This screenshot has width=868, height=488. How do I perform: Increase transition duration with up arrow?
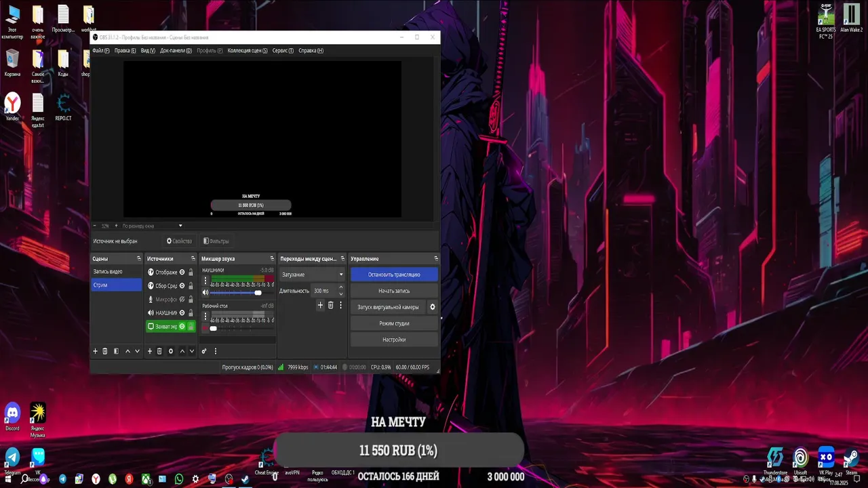[340, 288]
